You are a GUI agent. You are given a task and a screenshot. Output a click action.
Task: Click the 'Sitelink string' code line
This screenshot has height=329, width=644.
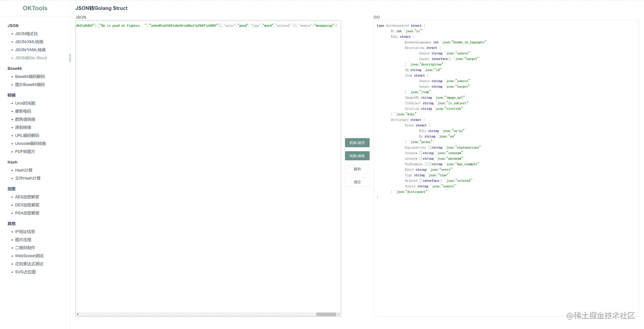pyautogui.click(x=434, y=109)
